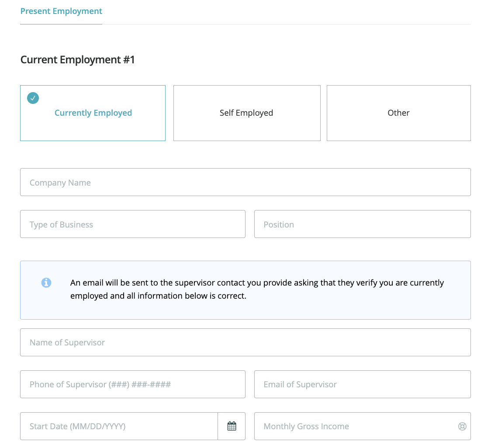Focus the Phone of Supervisor field
491x448 pixels.
(x=132, y=384)
